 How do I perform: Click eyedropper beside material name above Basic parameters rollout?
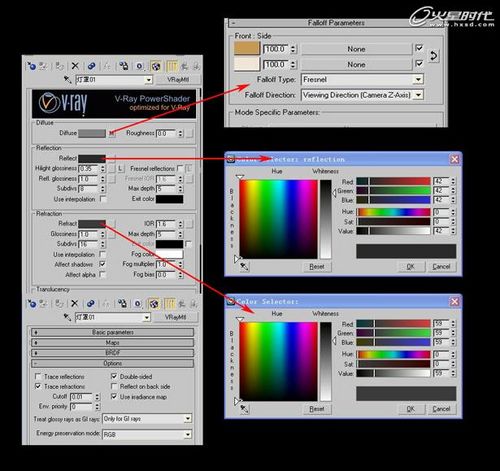pos(67,317)
